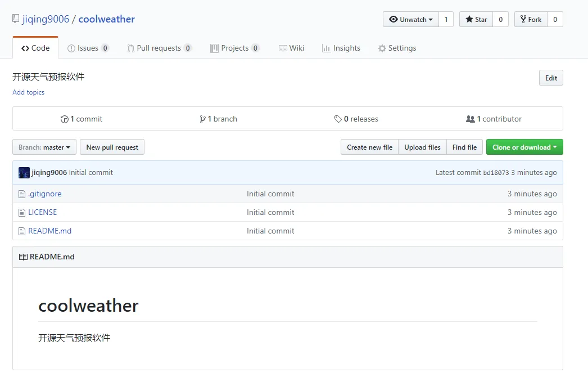Expand the Clone or download menu
Screen dimensions: 588x377
tap(524, 147)
